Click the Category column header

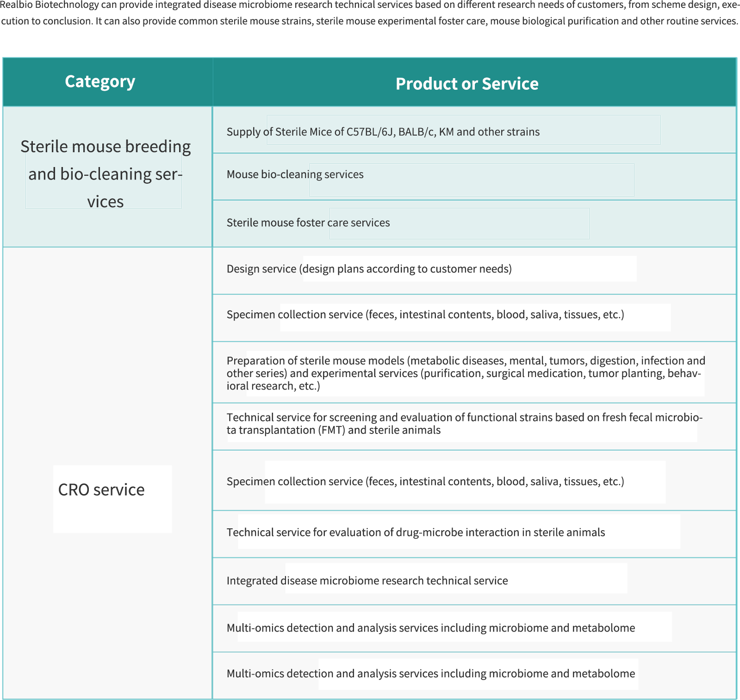(x=100, y=81)
